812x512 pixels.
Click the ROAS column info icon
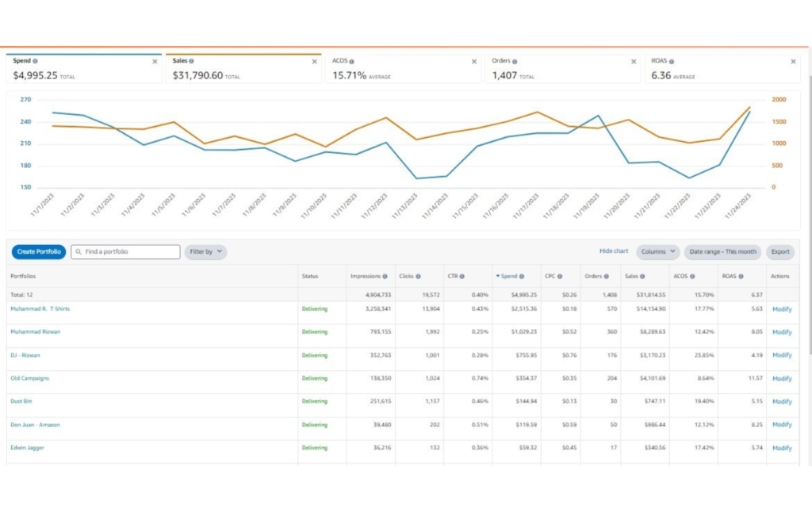pyautogui.click(x=741, y=277)
